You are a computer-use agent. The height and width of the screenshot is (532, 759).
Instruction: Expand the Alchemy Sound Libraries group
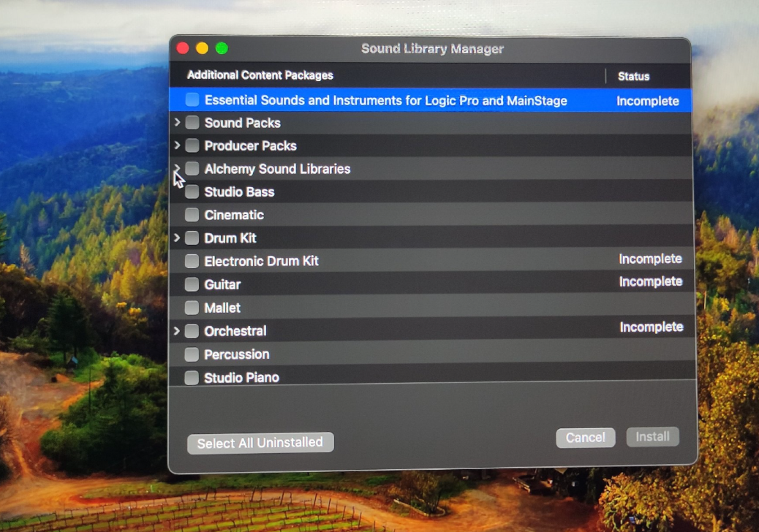tap(177, 167)
